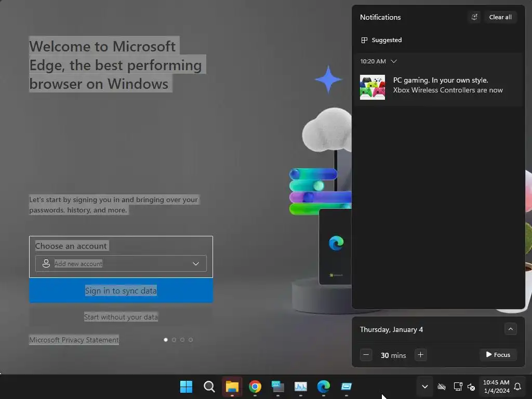Click the 'Choose an account' label
Image resolution: width=532 pixels, height=399 pixels.
[71, 246]
